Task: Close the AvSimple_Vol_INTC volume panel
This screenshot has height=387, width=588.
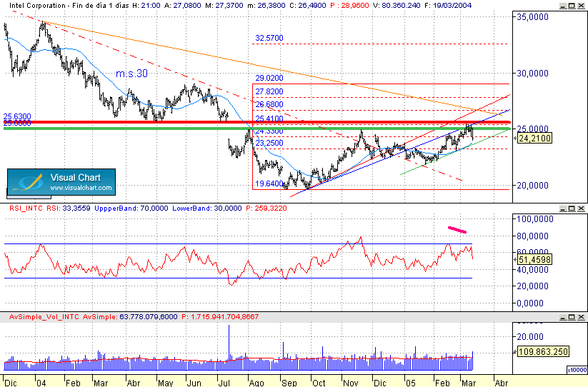Action: [x=581, y=317]
